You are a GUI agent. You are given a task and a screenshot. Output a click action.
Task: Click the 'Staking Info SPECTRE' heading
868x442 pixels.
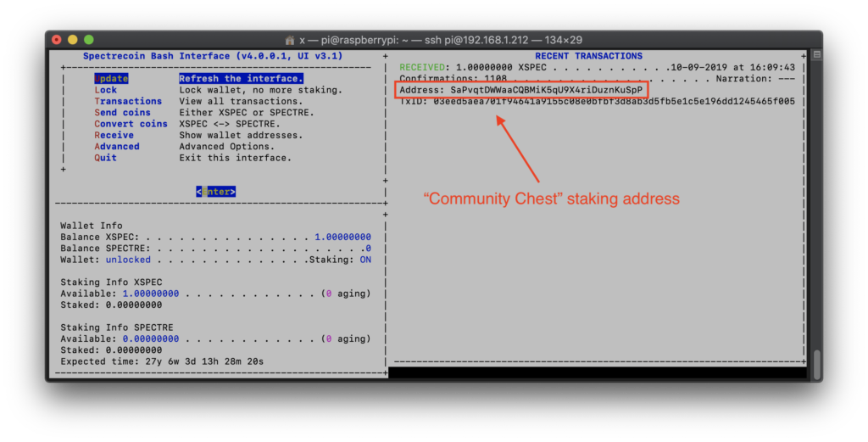[117, 328]
